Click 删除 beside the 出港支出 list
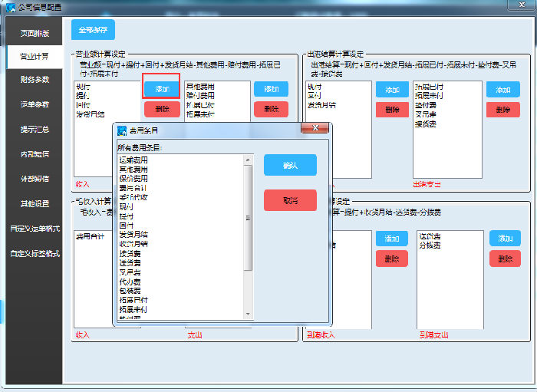The height and width of the screenshot is (392, 537). point(502,110)
